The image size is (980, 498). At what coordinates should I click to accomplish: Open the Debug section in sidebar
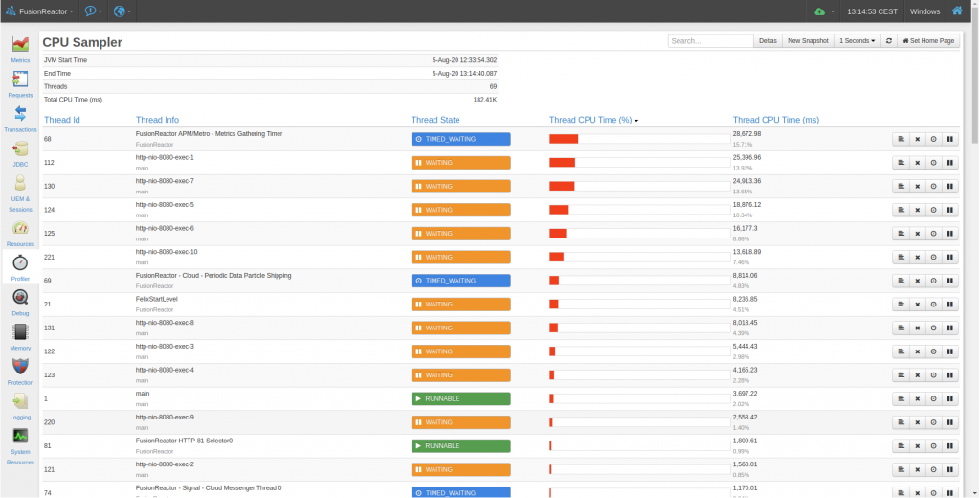[20, 303]
